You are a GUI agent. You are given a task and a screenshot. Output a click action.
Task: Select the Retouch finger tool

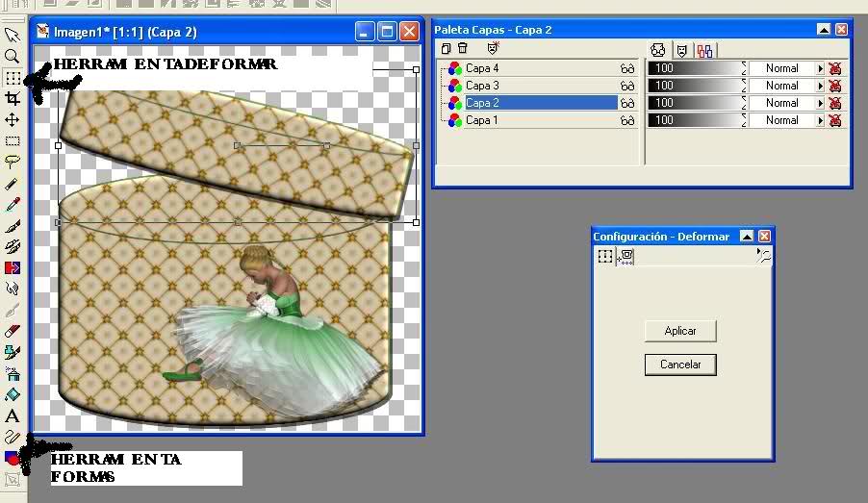click(x=13, y=289)
